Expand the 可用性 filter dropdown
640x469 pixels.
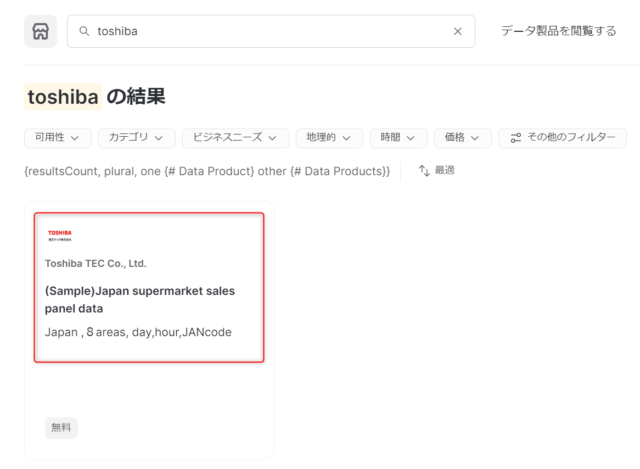[x=58, y=138]
